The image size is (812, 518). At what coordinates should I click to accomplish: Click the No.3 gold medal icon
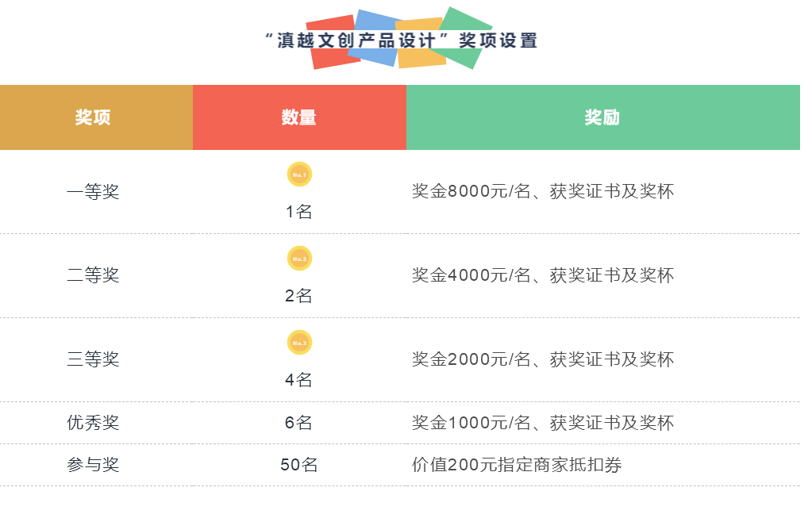(299, 343)
